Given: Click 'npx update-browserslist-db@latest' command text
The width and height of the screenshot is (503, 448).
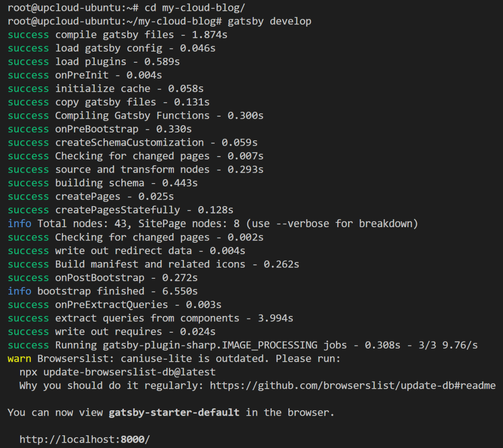Looking at the screenshot, I should click(x=117, y=372).
